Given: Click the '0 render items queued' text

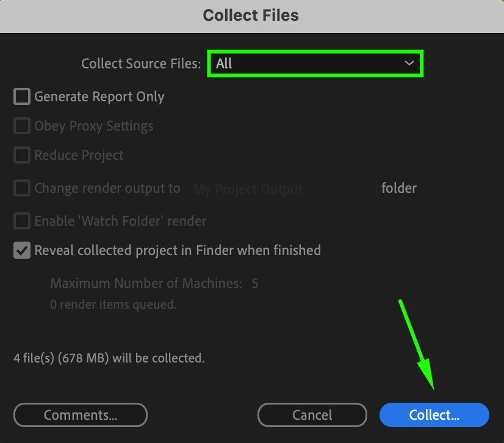Looking at the screenshot, I should (113, 304).
